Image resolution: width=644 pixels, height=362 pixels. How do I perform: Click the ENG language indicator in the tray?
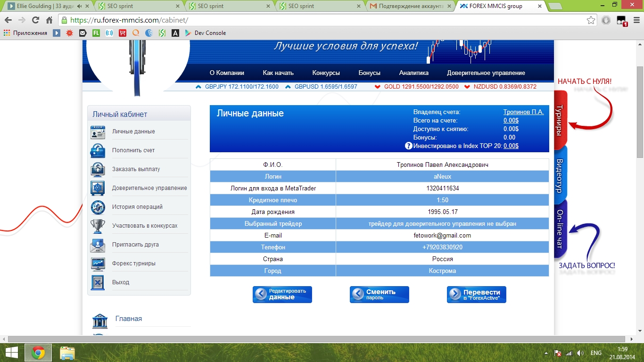pos(596,353)
